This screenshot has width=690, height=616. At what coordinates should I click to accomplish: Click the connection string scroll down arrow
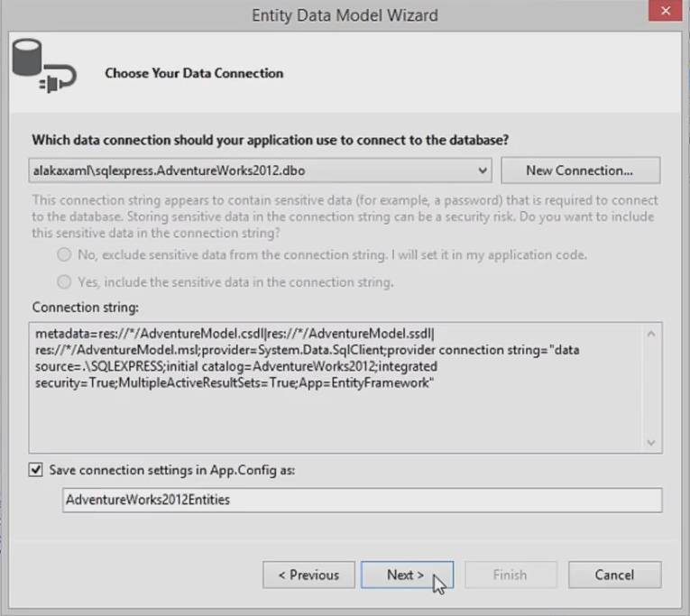(x=651, y=442)
